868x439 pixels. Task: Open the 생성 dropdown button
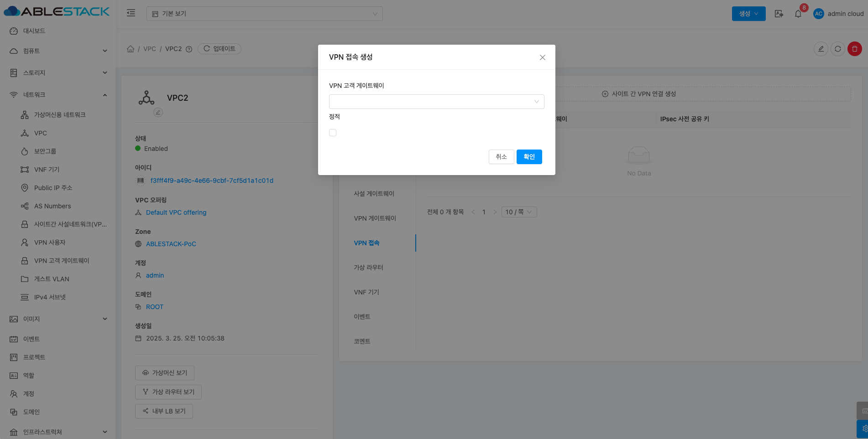tap(748, 14)
